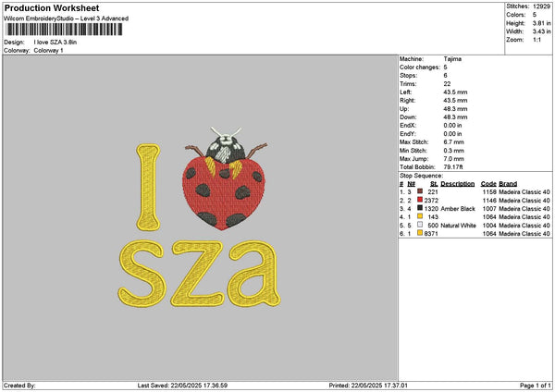Click the thread code 1004

click(489, 226)
